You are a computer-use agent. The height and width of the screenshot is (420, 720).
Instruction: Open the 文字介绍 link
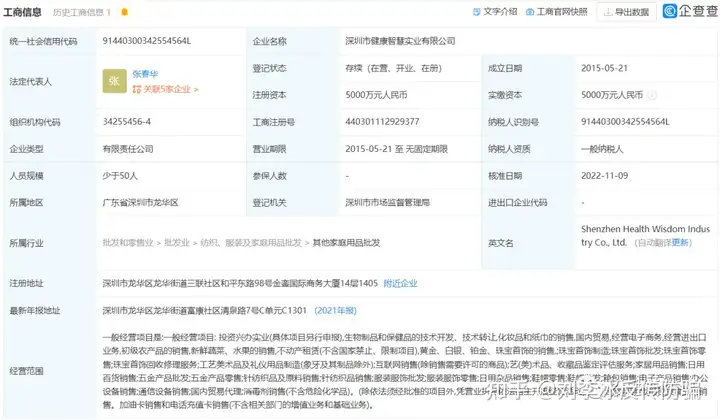(495, 12)
